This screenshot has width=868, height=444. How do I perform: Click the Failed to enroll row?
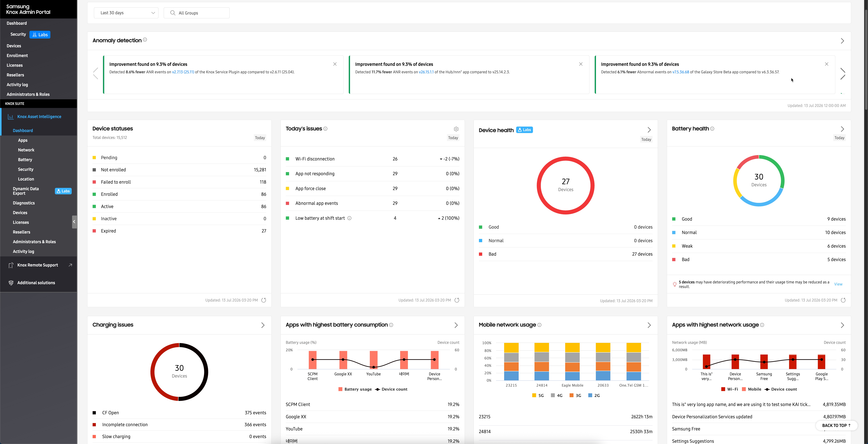pos(179,182)
